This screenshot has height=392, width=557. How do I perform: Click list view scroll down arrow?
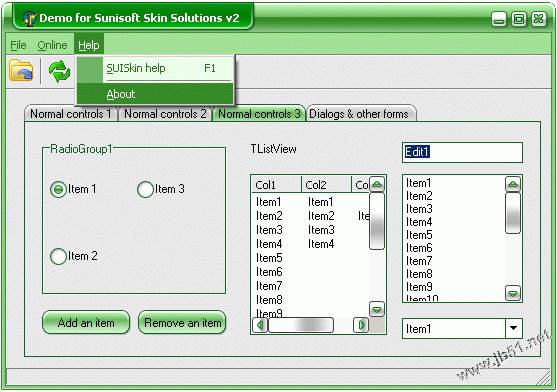(377, 309)
